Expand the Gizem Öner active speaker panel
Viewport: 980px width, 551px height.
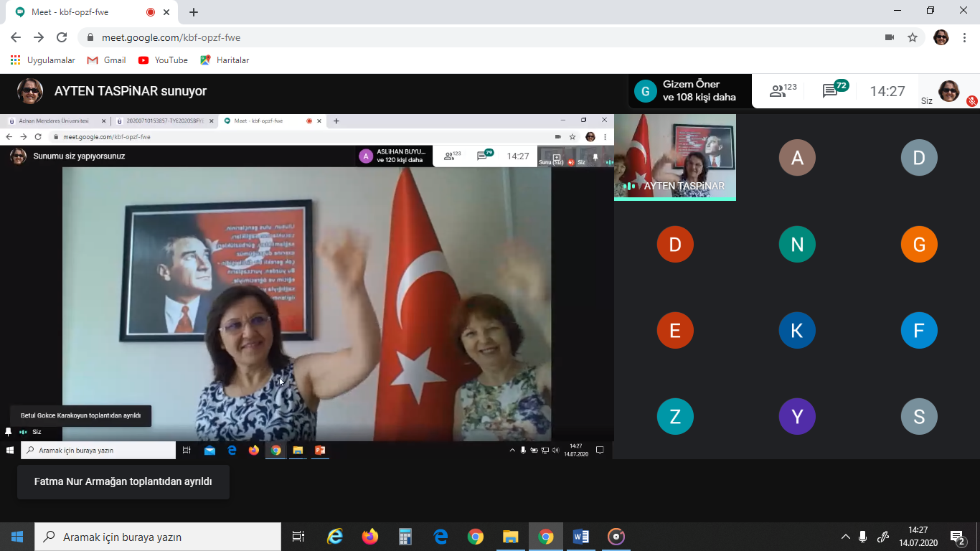click(689, 91)
